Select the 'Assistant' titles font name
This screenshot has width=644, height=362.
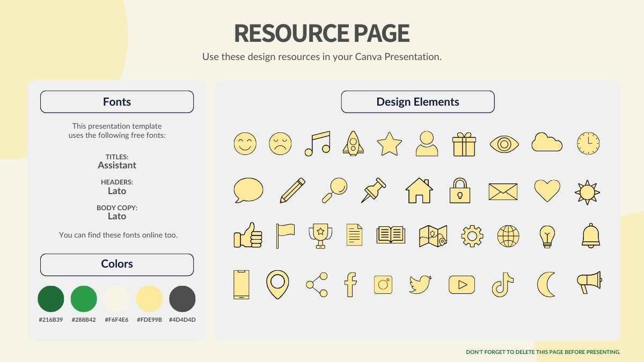117,165
